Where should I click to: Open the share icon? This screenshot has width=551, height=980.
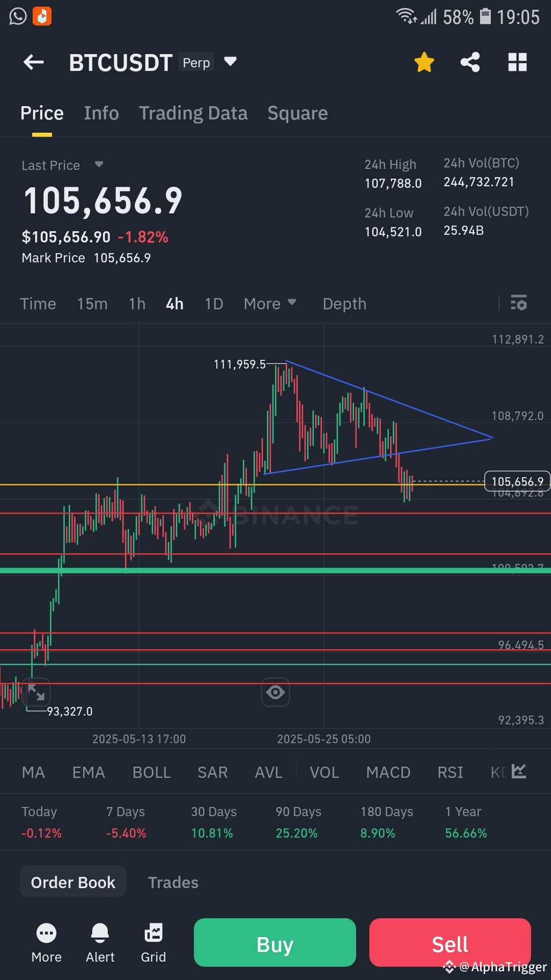point(470,62)
